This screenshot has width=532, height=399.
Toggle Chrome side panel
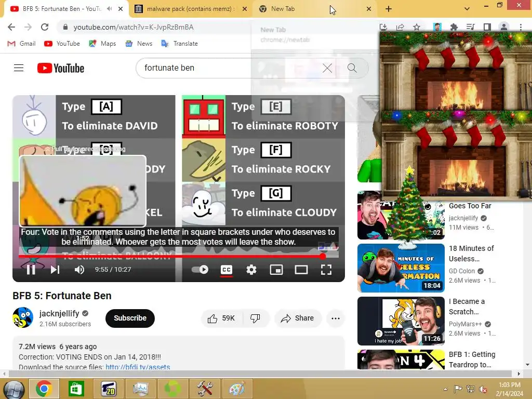point(487,27)
